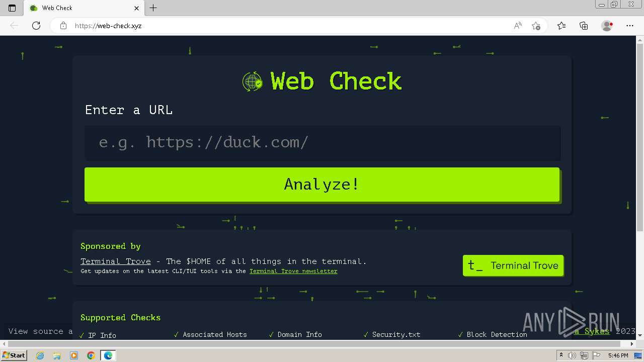This screenshot has height=362, width=644.
Task: Click the Edge taskbar icon
Action: click(108, 355)
